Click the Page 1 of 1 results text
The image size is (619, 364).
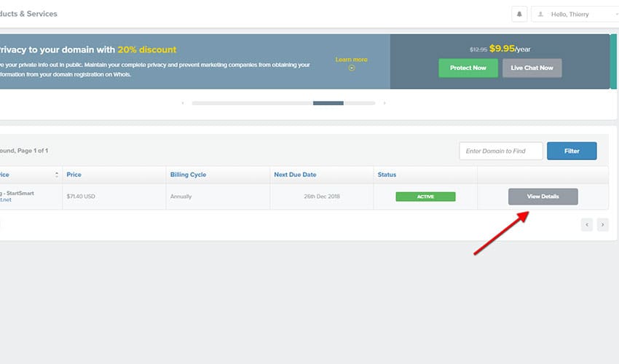(x=32, y=151)
